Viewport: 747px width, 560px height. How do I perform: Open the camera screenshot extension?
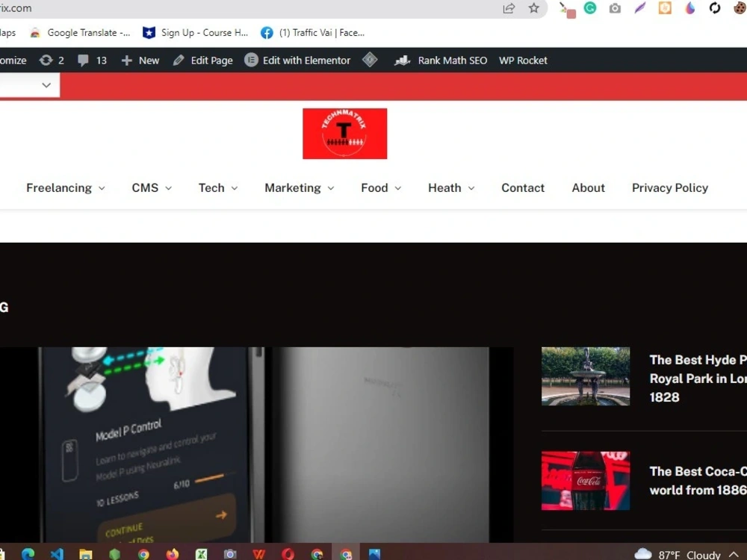(x=615, y=9)
